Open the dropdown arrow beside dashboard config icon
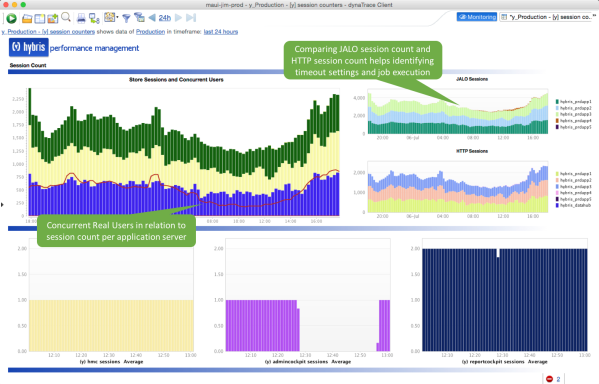 pos(117,17)
